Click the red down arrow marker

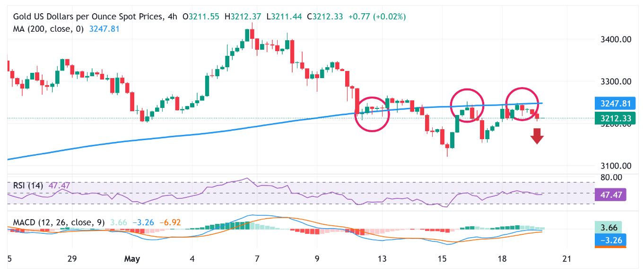(x=537, y=136)
